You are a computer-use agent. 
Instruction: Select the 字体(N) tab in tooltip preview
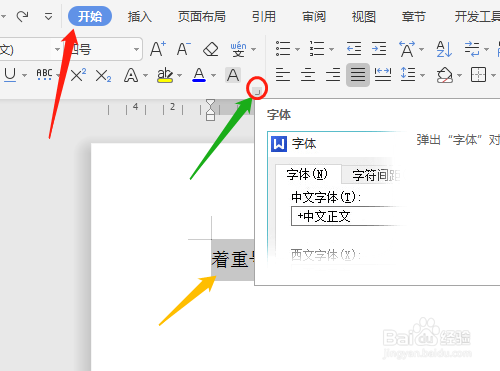[x=307, y=174]
